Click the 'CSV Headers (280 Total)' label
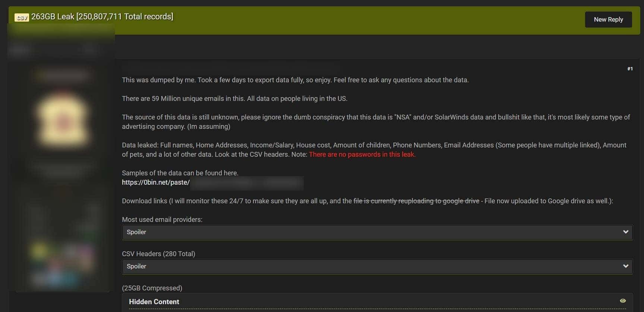This screenshot has width=644, height=312. (x=158, y=254)
